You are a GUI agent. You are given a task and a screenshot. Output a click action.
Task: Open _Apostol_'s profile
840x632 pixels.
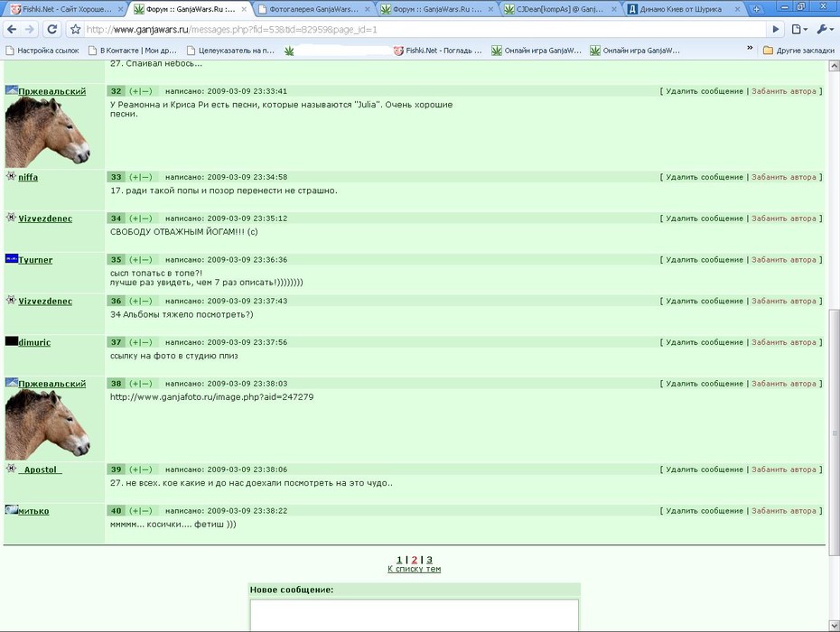point(40,469)
